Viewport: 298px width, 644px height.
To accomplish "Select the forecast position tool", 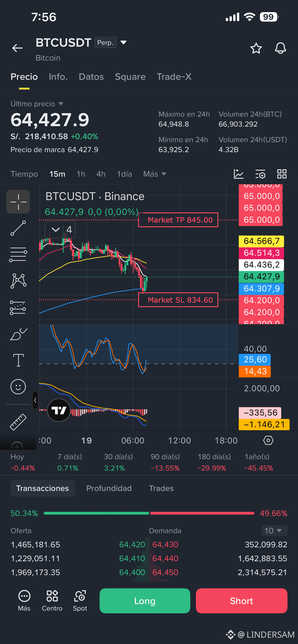I will 18,308.
